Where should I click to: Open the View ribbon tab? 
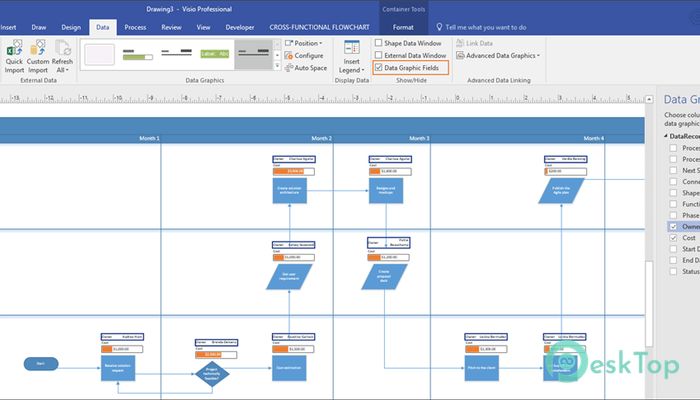[x=203, y=27]
